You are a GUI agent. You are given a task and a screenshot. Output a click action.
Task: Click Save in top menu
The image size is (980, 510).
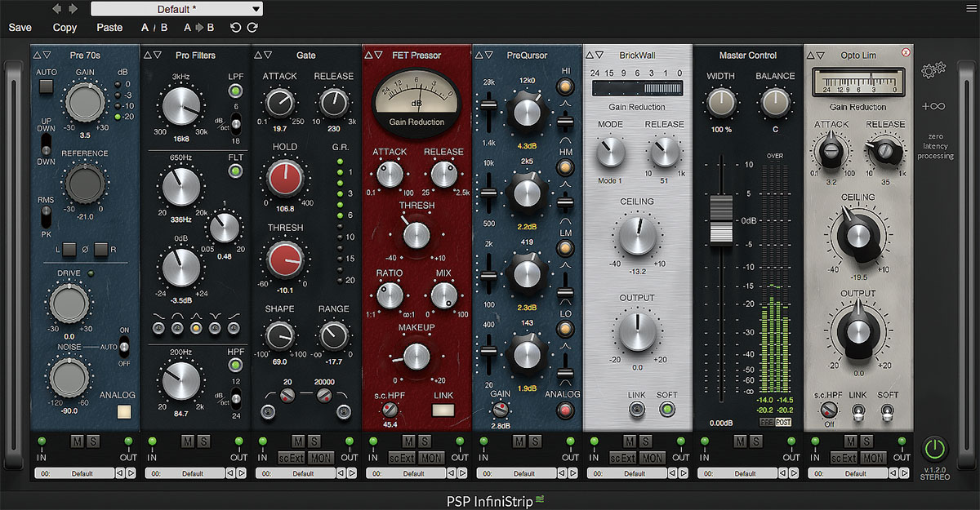click(20, 27)
